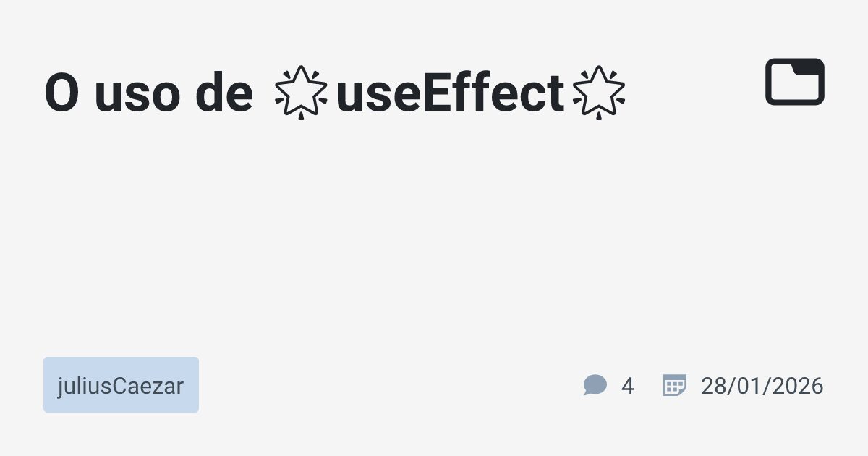
Task: Click the sparkle star icon after useEffect
Action: click(x=598, y=93)
